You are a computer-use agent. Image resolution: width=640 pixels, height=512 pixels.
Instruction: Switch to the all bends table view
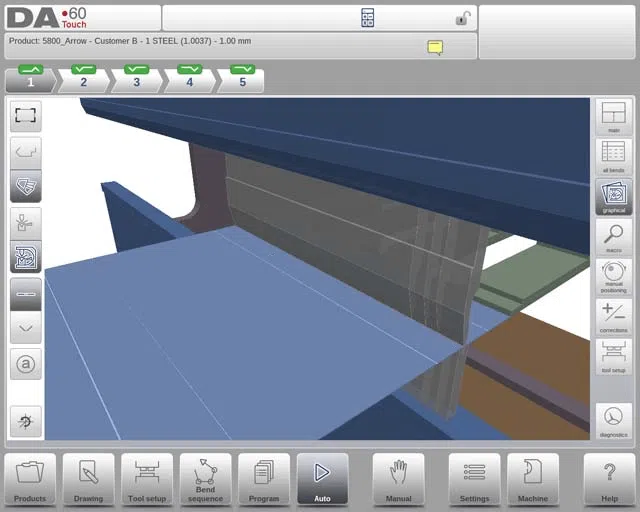[613, 156]
